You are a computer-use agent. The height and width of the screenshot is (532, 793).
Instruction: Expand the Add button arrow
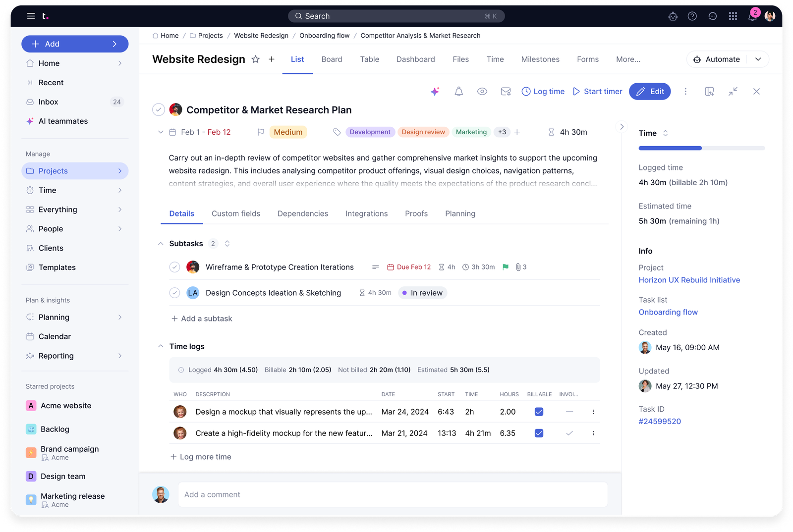click(115, 44)
